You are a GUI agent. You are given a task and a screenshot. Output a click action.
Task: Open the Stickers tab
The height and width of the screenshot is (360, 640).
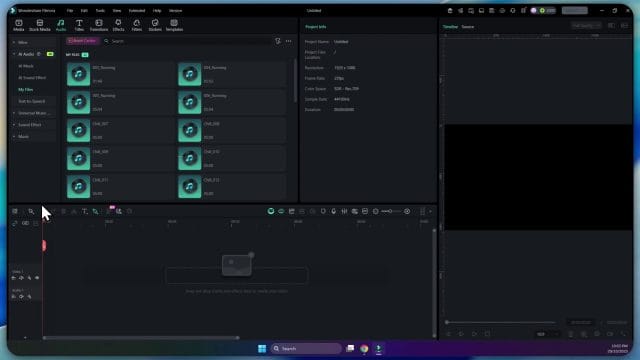(x=155, y=25)
